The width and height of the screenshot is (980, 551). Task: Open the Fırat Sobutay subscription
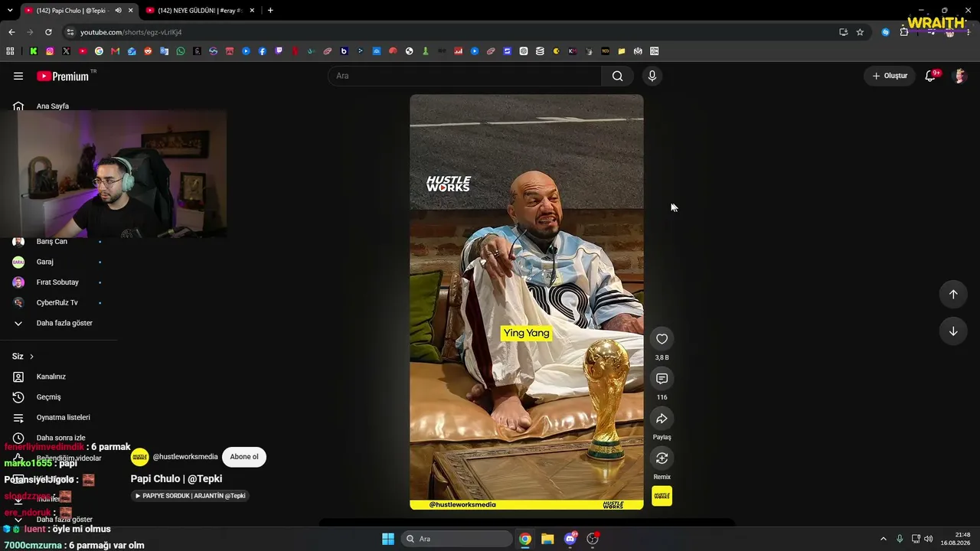[57, 282]
